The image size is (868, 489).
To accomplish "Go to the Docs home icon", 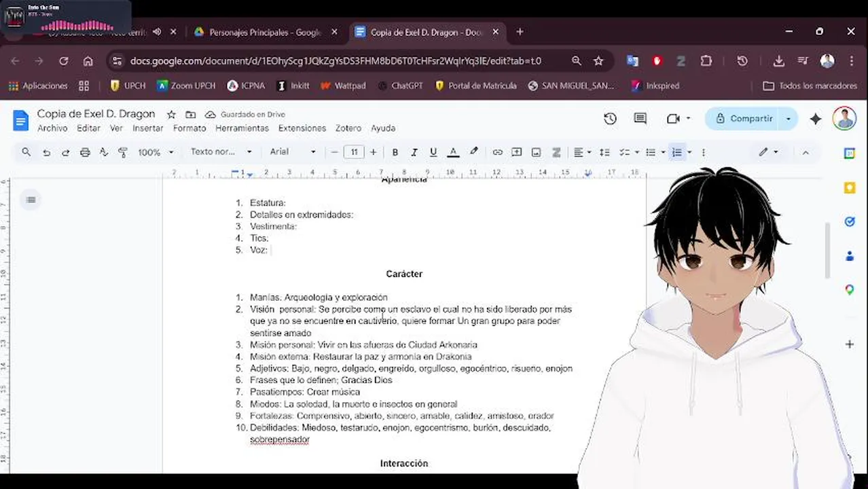I will pyautogui.click(x=21, y=120).
